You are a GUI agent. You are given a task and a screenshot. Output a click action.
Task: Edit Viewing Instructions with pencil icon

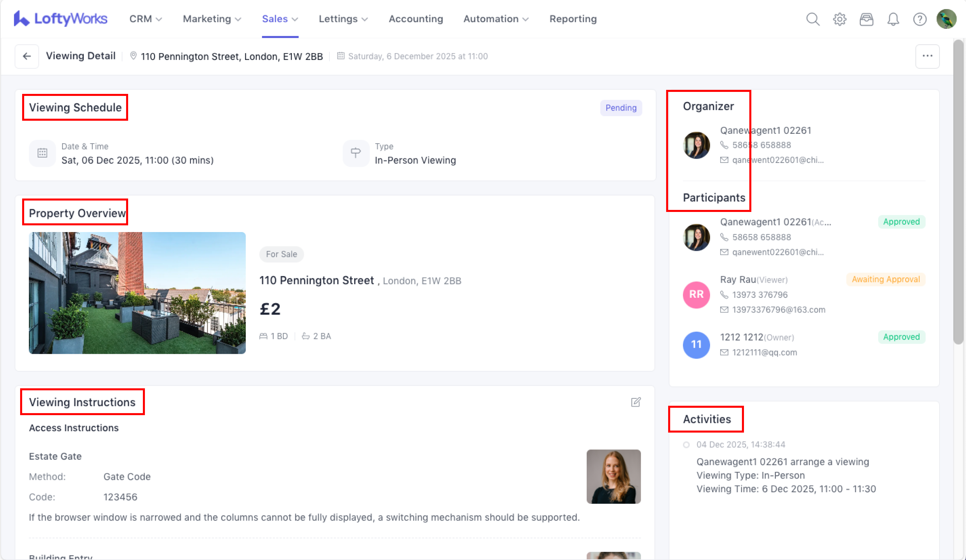(x=636, y=402)
